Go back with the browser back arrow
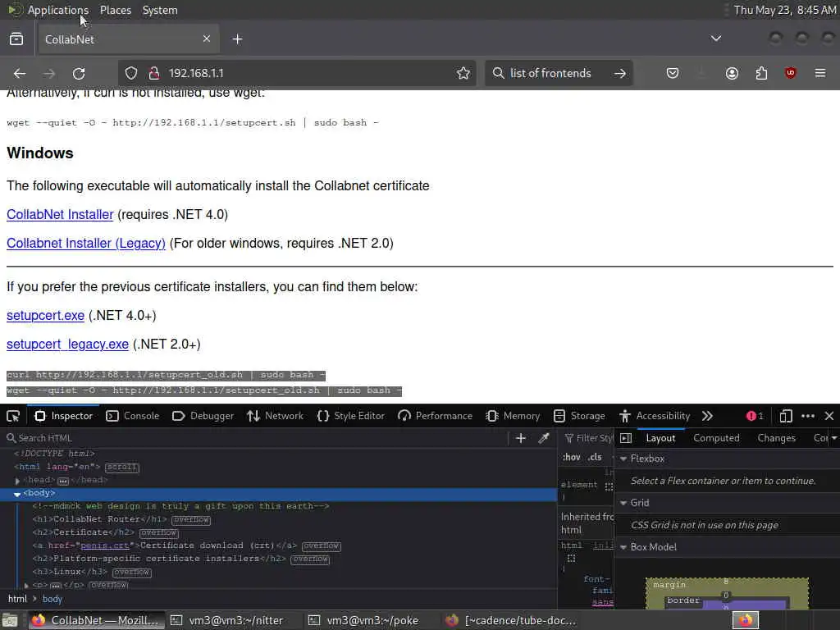Image resolution: width=840 pixels, height=630 pixels. pos(20,73)
